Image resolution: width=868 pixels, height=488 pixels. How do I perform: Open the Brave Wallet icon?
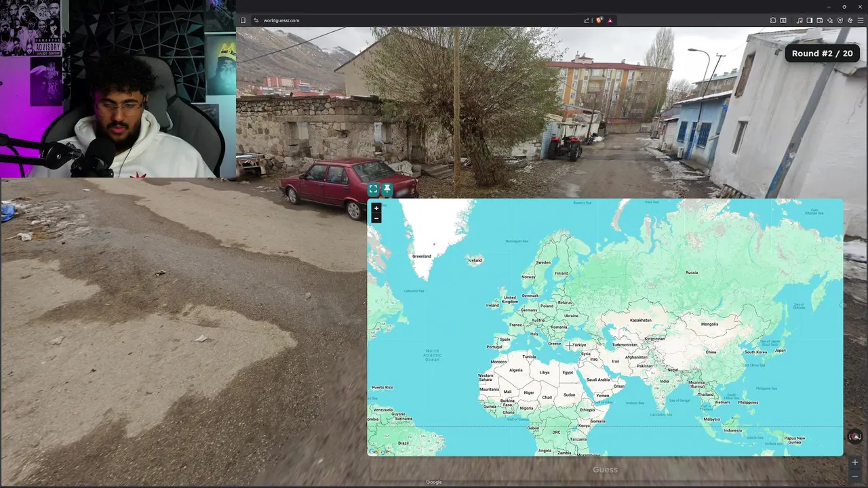[820, 20]
